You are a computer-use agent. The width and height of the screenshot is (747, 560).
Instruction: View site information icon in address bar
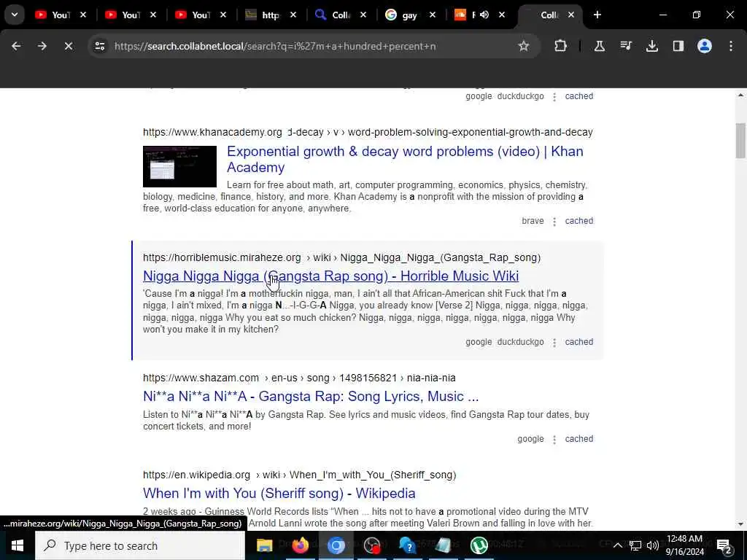coord(100,46)
